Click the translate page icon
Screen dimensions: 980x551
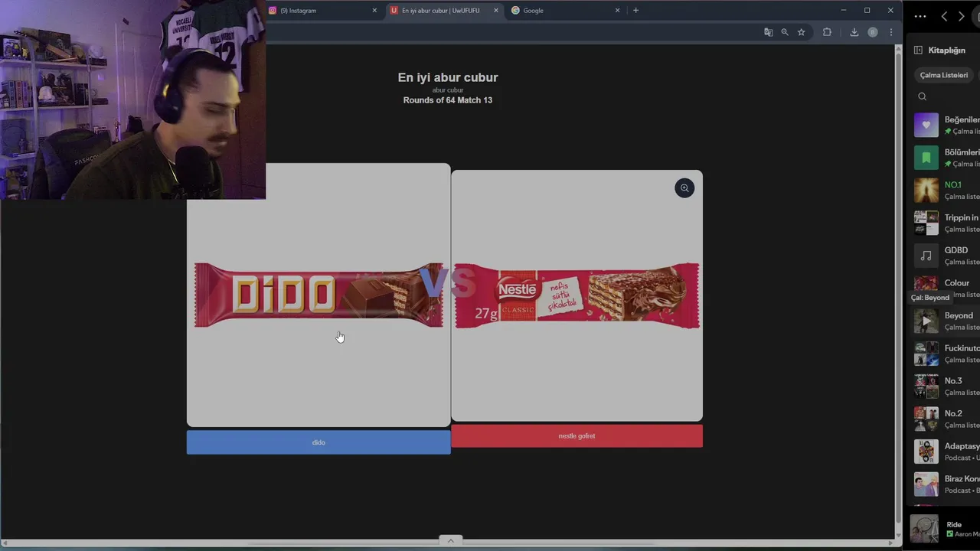pos(768,32)
